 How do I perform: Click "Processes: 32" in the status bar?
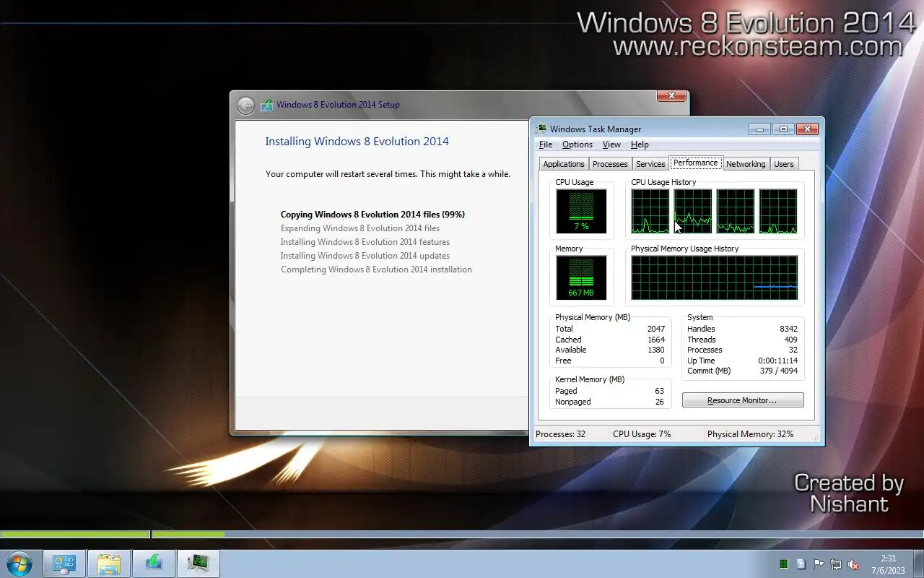[x=561, y=434]
